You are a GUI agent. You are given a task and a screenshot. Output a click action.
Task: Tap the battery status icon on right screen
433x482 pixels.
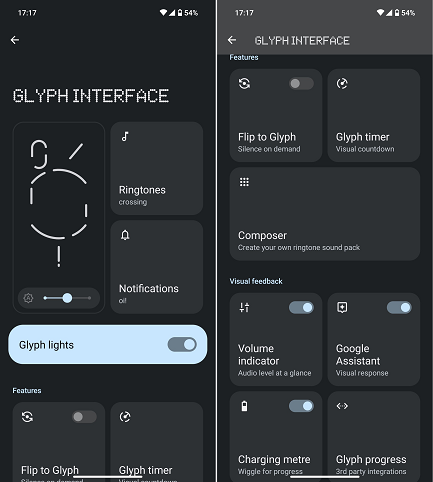point(397,13)
